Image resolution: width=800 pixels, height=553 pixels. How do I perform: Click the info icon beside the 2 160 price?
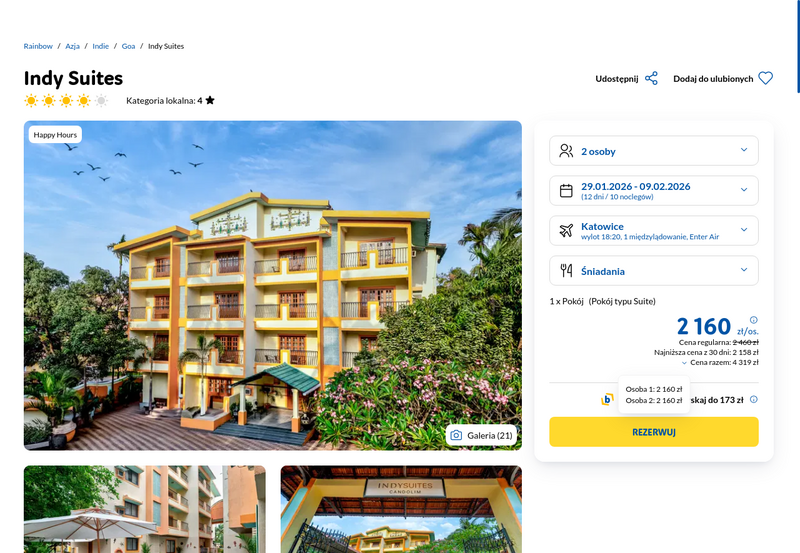[754, 320]
